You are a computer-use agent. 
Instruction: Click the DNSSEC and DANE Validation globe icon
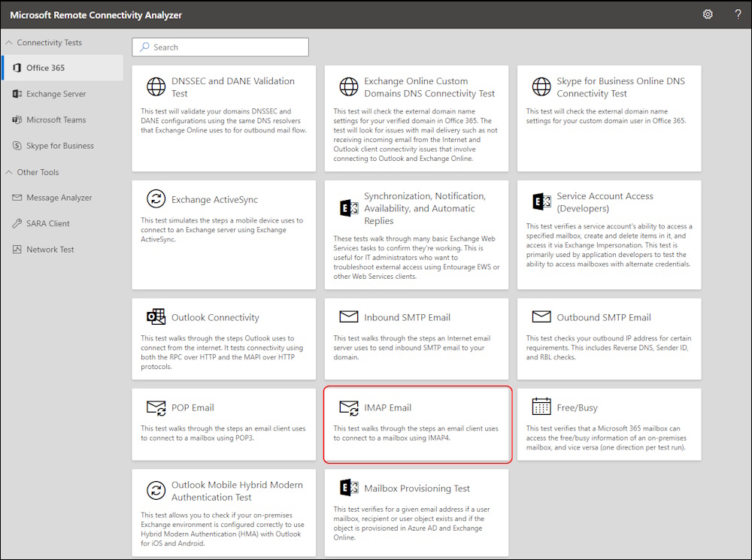tap(156, 86)
